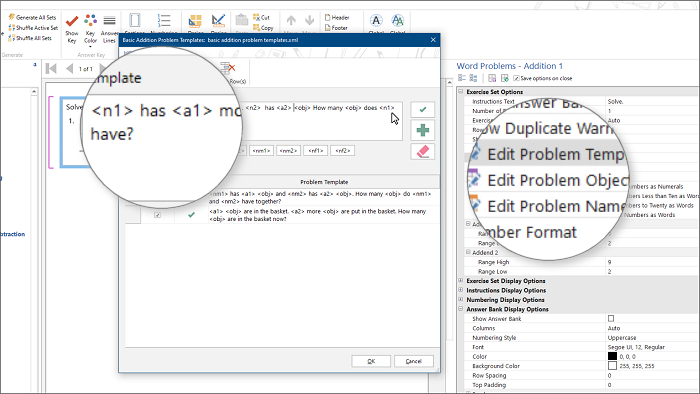Click scroll-up arrow of the left sidebar

pyautogui.click(x=34, y=92)
